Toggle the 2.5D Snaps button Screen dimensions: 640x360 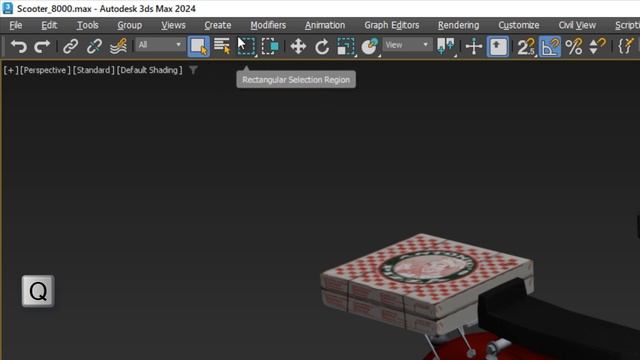(x=526, y=46)
